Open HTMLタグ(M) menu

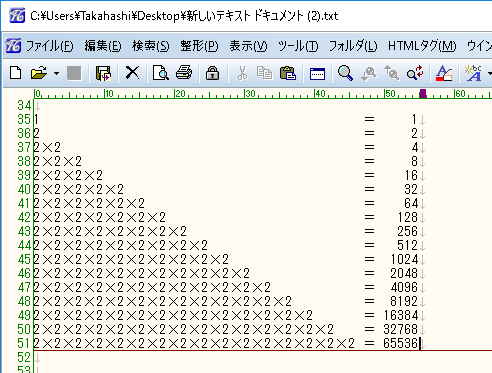coord(422,46)
